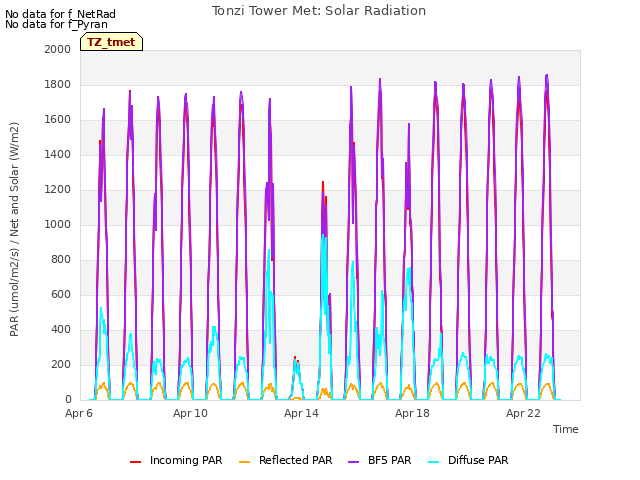
Task: Click the purple BF5 PAR color swatch
Action: [353, 462]
